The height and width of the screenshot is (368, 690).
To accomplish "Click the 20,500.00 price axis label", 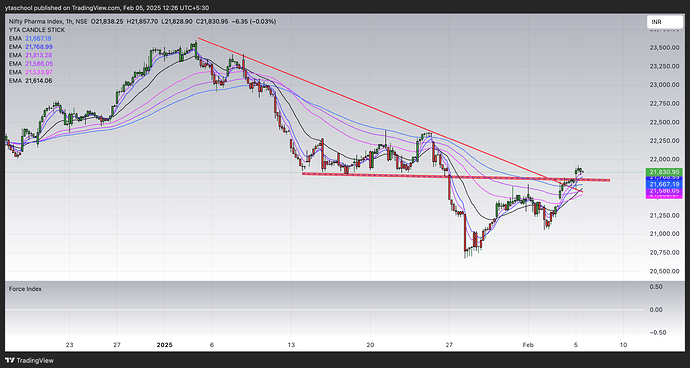I will click(664, 271).
